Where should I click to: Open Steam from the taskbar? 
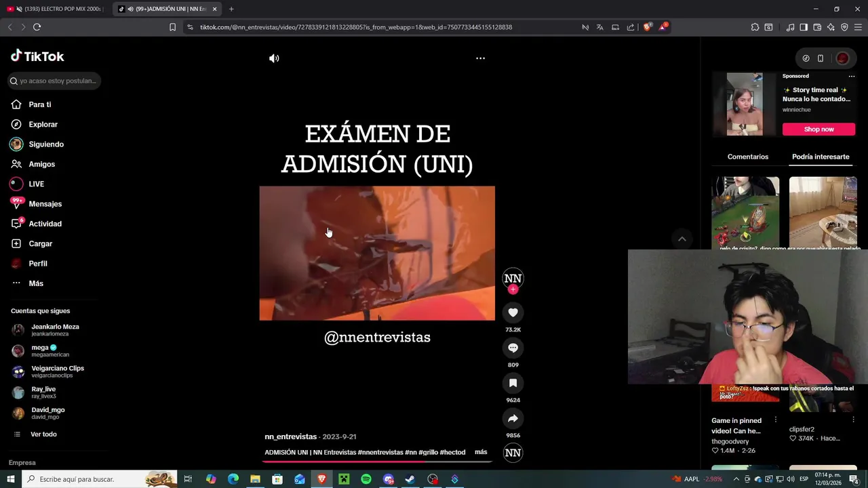tap(410, 479)
